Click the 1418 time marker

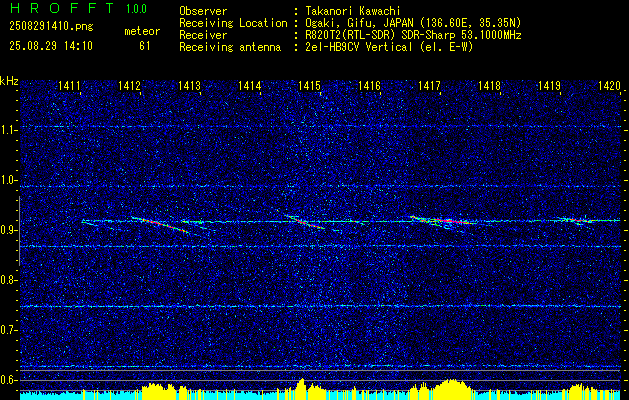(x=489, y=85)
